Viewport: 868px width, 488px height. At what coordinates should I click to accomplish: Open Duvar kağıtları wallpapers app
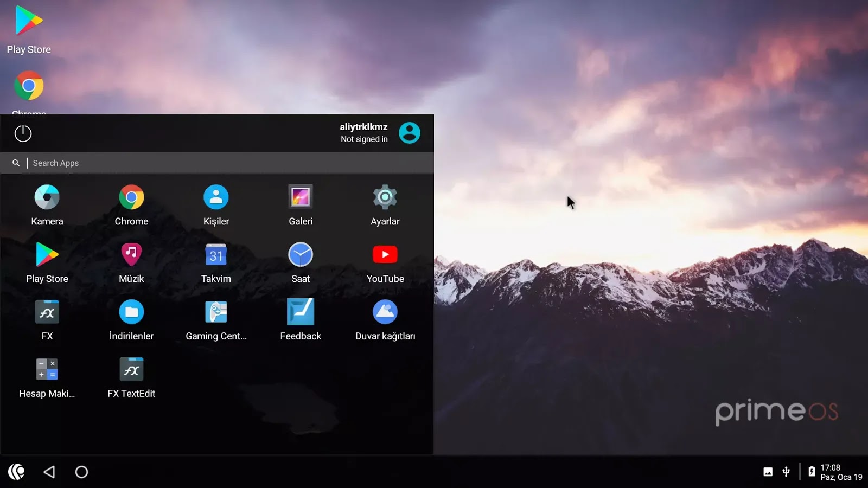pyautogui.click(x=385, y=320)
